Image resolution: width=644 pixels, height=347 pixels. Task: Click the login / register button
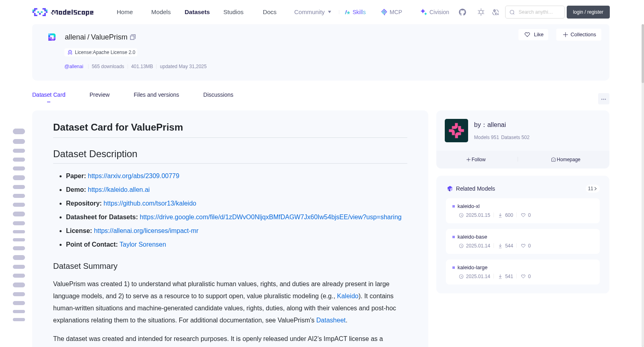[x=588, y=12]
